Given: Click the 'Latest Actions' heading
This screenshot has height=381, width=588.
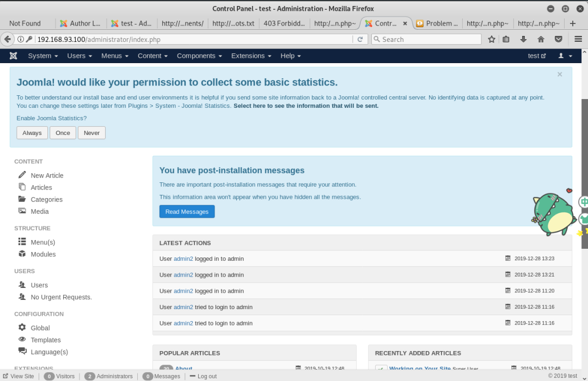Looking at the screenshot, I should [x=185, y=243].
